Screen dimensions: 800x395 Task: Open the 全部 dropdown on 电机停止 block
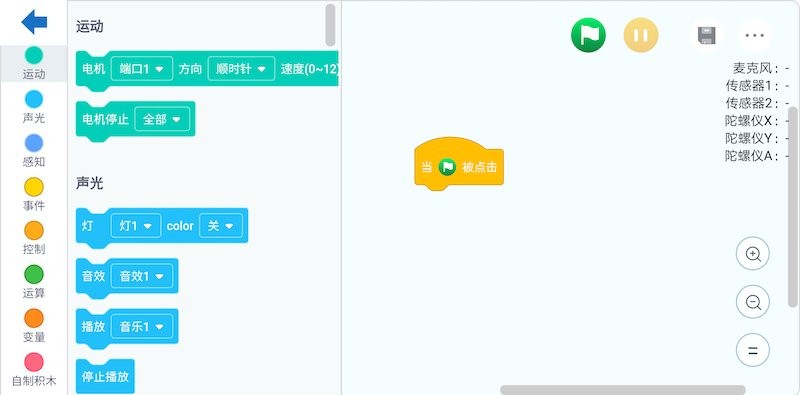click(162, 119)
